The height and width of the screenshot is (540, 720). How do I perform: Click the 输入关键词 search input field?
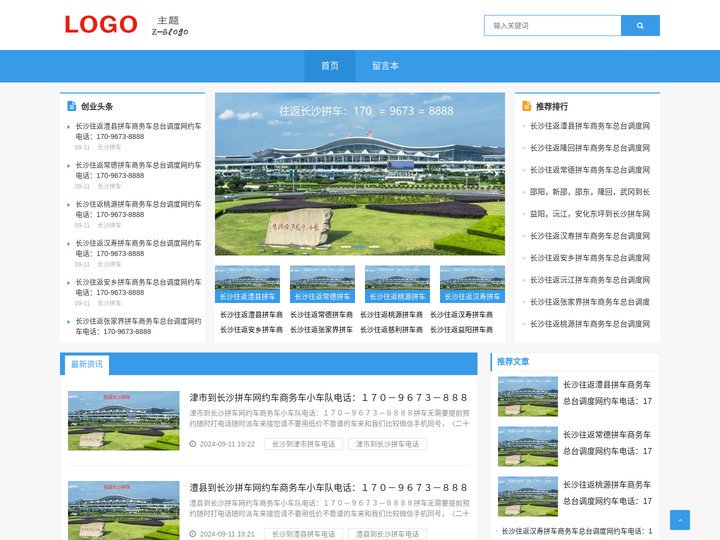tap(552, 26)
